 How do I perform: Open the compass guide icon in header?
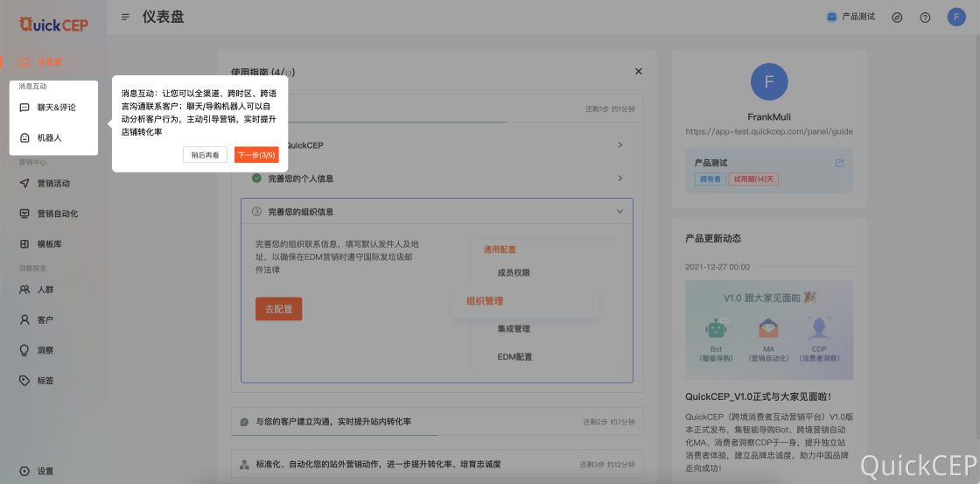[897, 18]
